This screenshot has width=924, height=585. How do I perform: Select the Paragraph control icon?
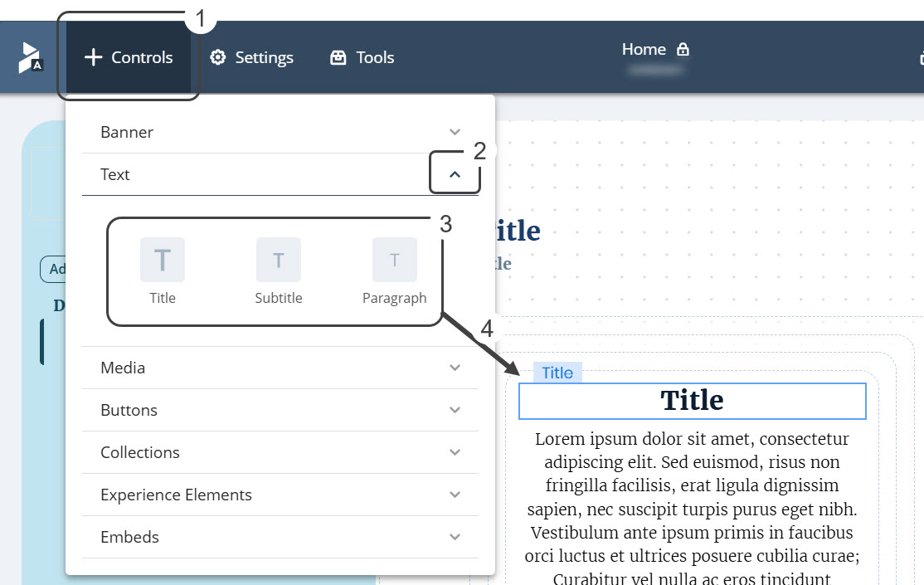coord(395,260)
